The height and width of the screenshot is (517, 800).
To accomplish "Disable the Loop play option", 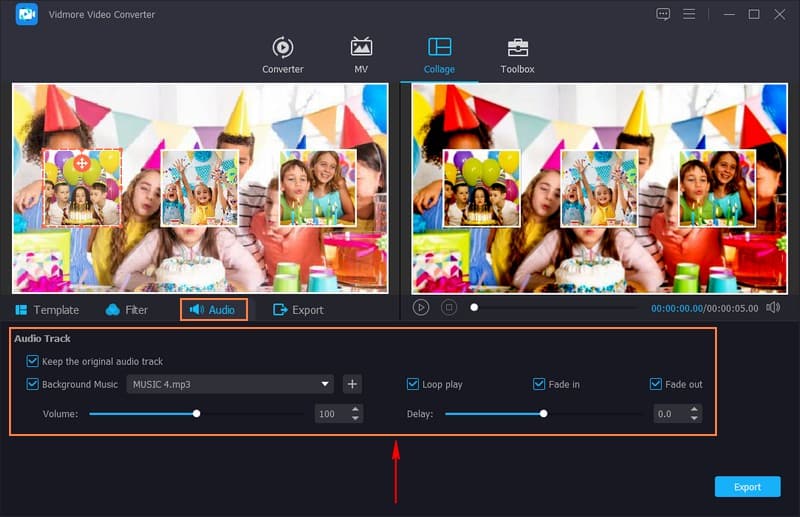I will 413,384.
